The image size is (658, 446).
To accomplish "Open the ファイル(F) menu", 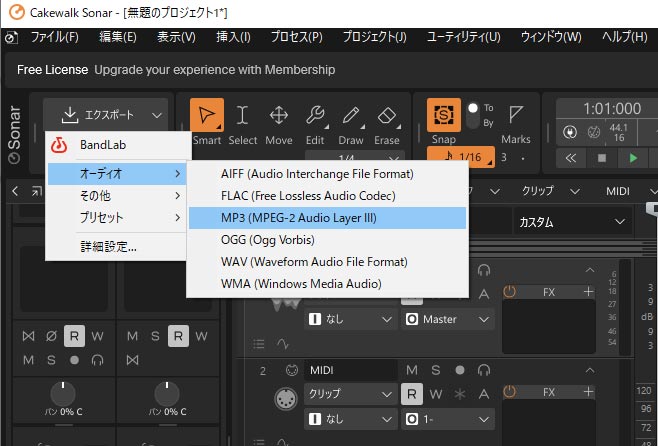I will pos(55,37).
